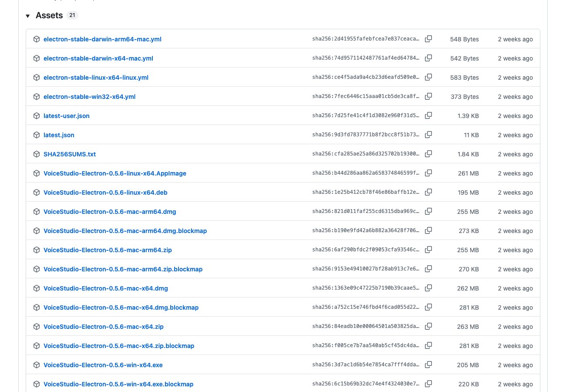Viewport: 566px width, 392px height.
Task: Download VoiceStudio mac-x64.zip archive
Action: click(x=104, y=327)
